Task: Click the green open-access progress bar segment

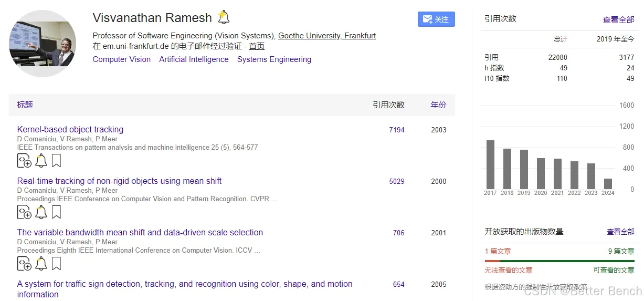Action: click(x=567, y=261)
